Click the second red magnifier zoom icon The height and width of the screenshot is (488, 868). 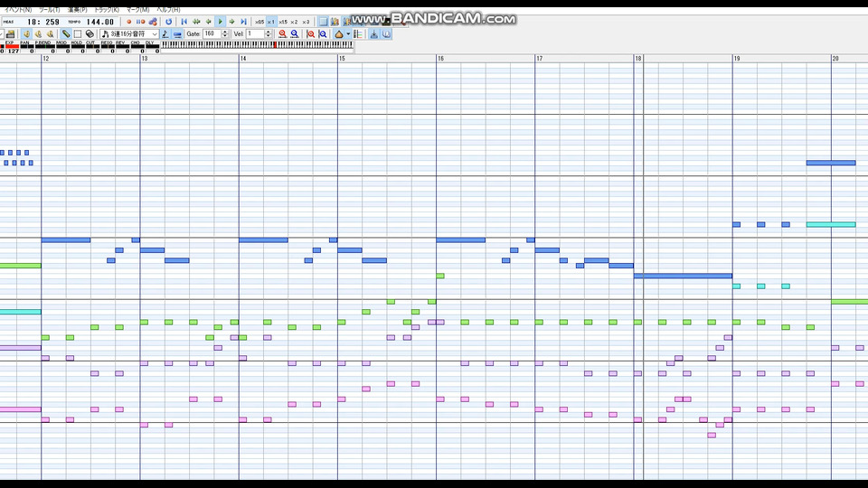[x=310, y=33]
